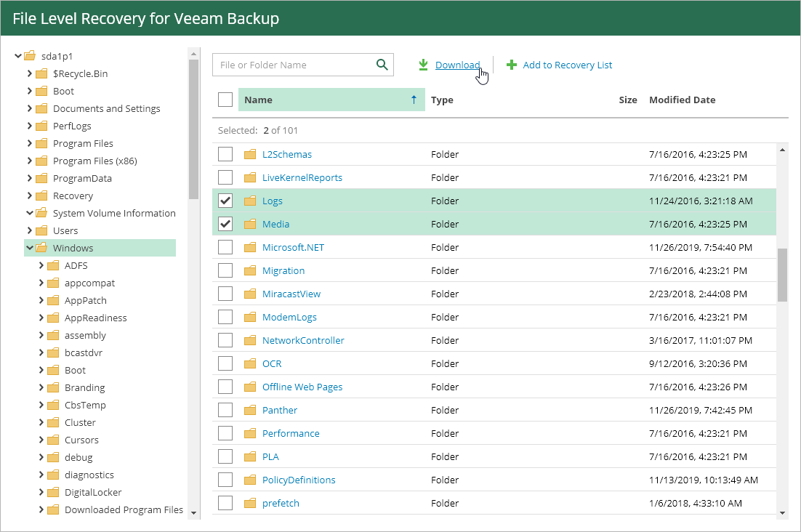Click the folder icon beside PolicyDefinitions
This screenshot has width=801, height=532.
click(250, 480)
